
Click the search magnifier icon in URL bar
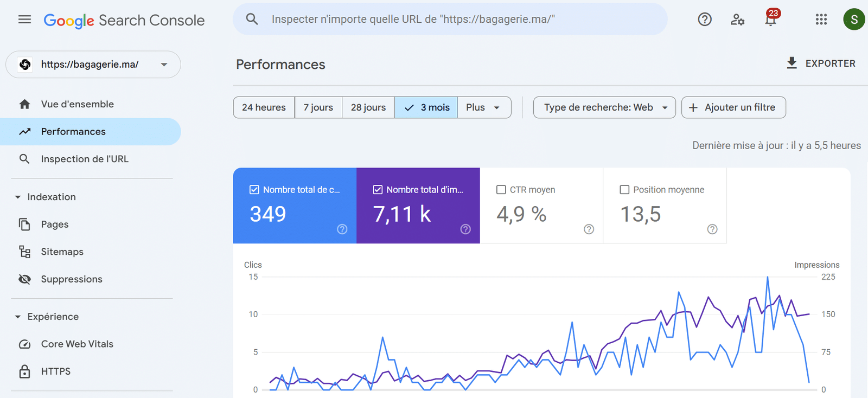tap(252, 19)
